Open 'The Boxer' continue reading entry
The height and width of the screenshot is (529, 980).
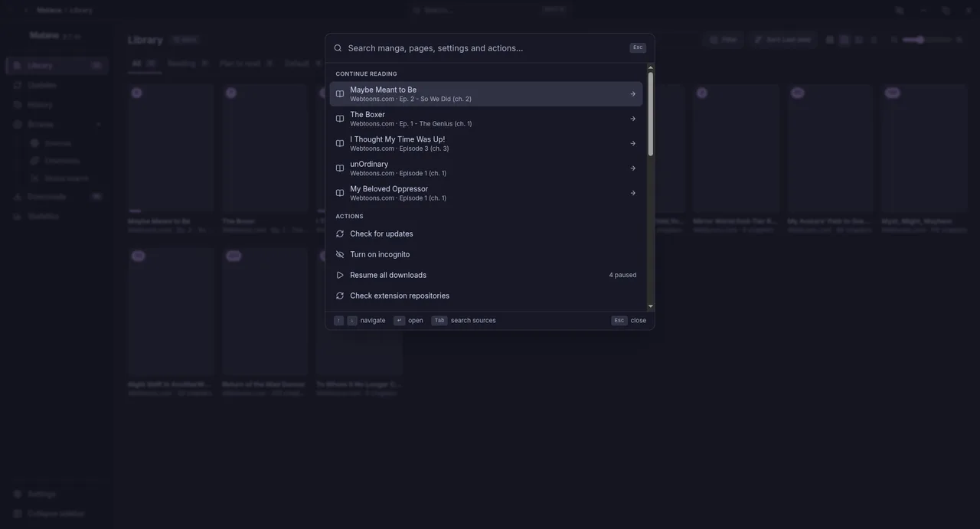pyautogui.click(x=486, y=119)
